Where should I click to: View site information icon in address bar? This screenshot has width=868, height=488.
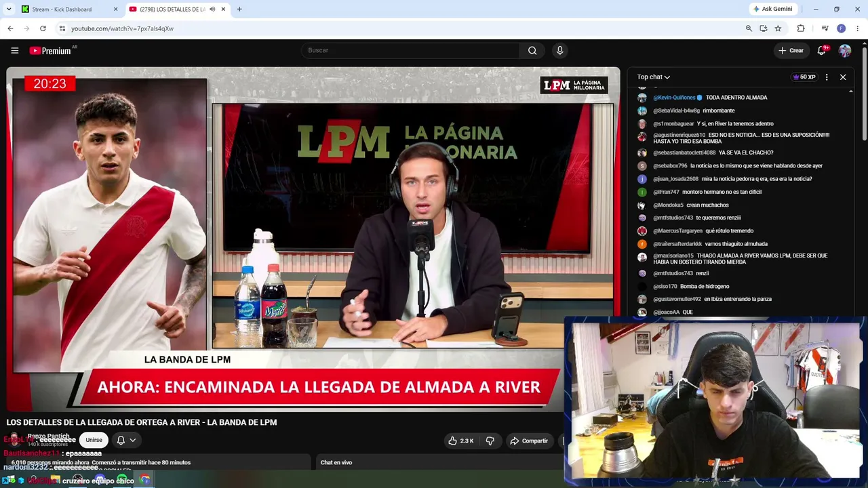click(62, 28)
